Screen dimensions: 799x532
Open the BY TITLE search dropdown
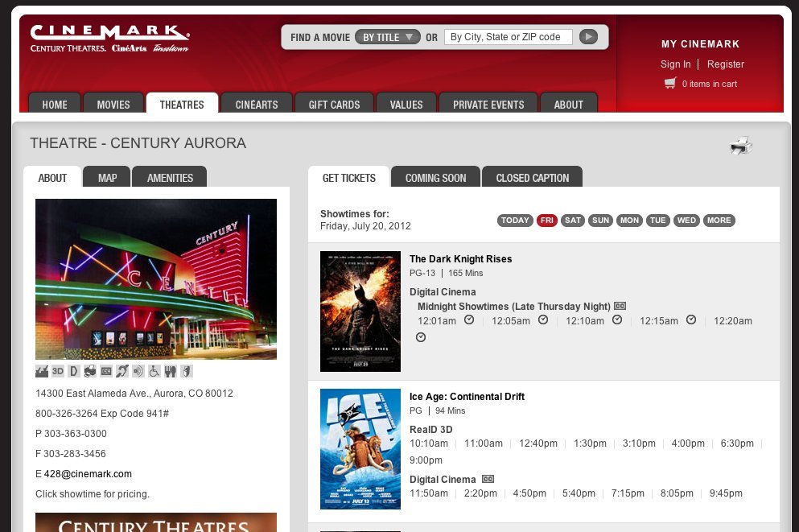(x=389, y=36)
